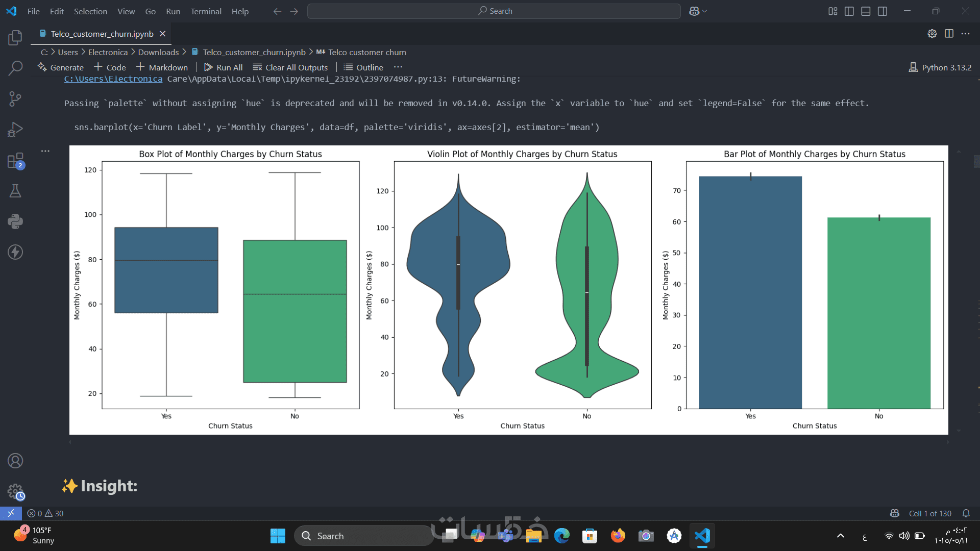The image size is (980, 551).
Task: Toggle the bottom panel layout button
Action: pos(866,11)
